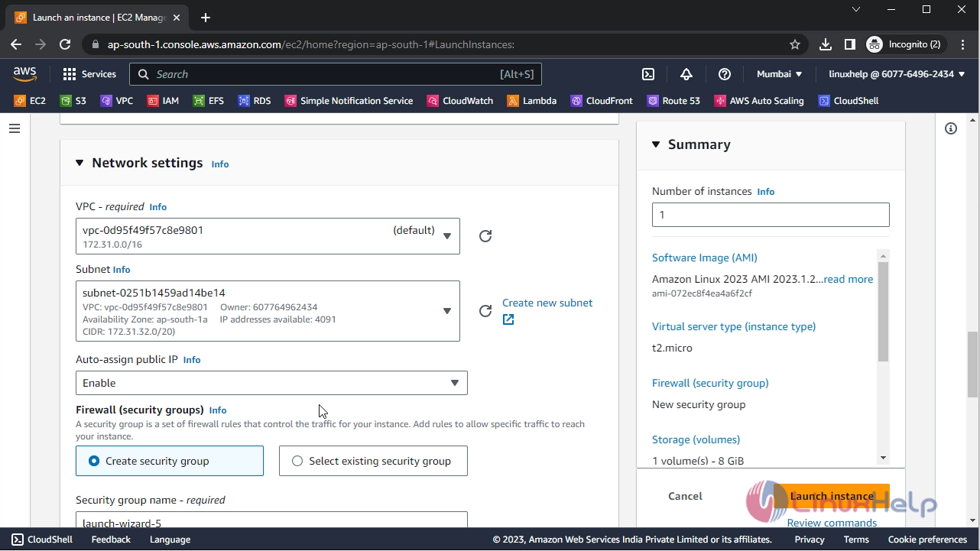980x551 pixels.
Task: Refresh the subnet list
Action: [x=485, y=311]
